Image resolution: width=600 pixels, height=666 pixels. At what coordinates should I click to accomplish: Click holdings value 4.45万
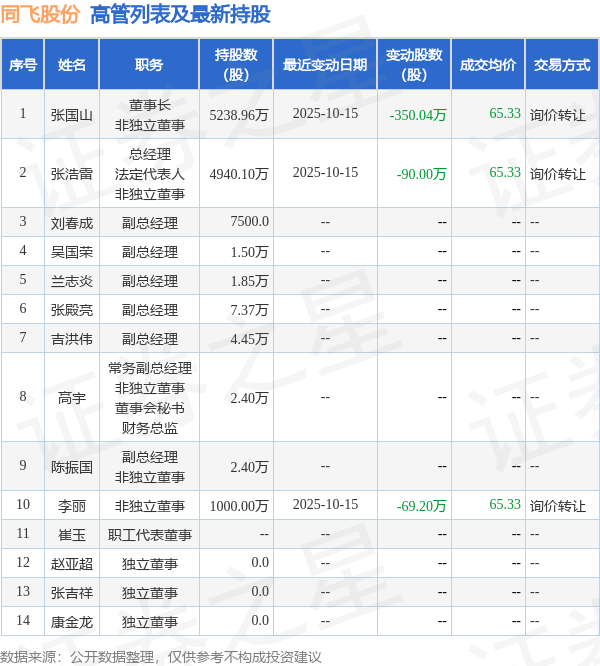tap(249, 339)
